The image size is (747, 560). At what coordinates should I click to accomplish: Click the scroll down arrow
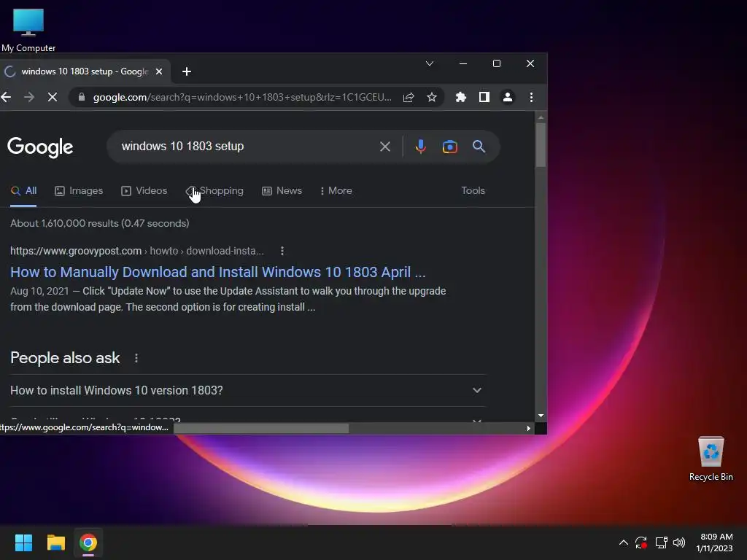[541, 416]
